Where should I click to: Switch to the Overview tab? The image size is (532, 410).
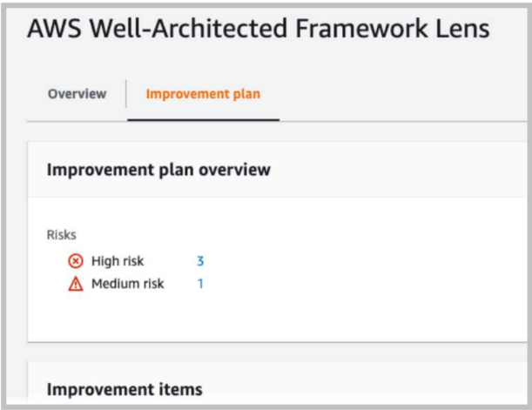(77, 94)
